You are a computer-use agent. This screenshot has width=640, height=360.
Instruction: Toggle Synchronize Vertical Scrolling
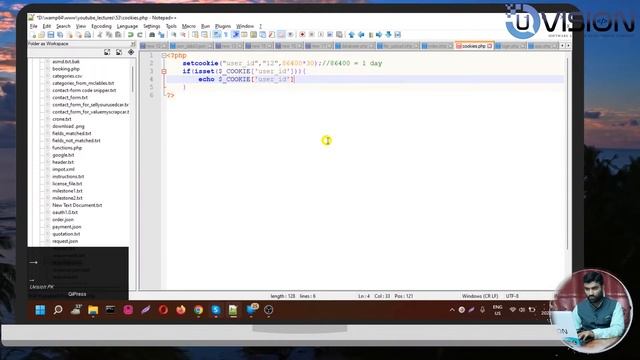tap(195, 35)
